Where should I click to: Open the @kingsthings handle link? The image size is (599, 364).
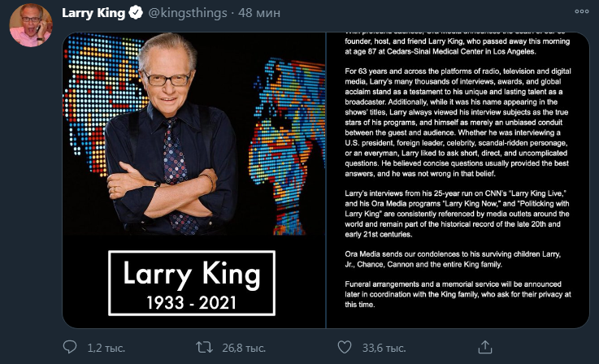(x=187, y=14)
